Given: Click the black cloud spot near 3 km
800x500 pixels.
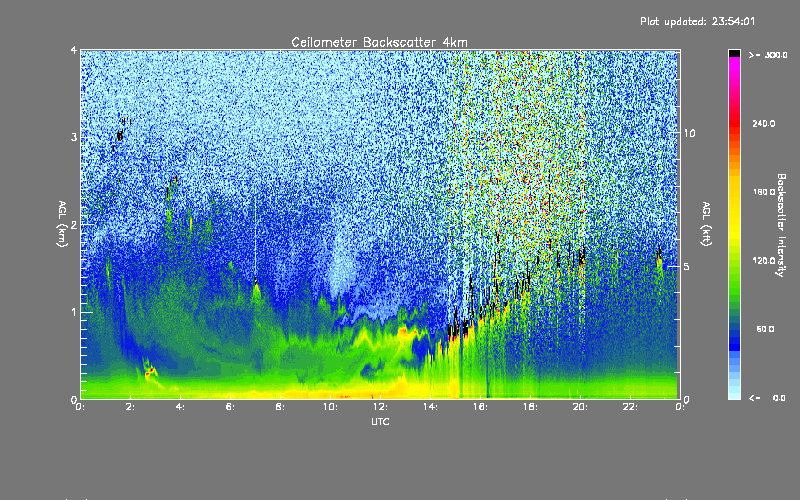Looking at the screenshot, I should pyautogui.click(x=120, y=136).
